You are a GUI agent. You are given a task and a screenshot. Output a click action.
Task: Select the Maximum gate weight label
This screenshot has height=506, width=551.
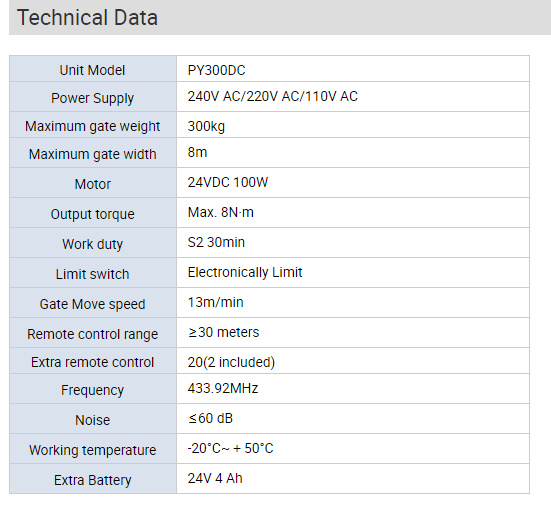92,126
